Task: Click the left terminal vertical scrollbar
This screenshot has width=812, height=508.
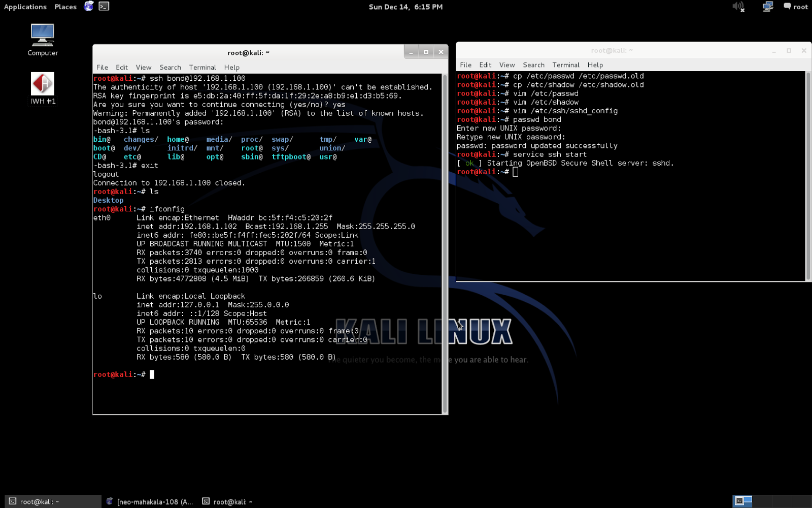Action: (x=445, y=244)
